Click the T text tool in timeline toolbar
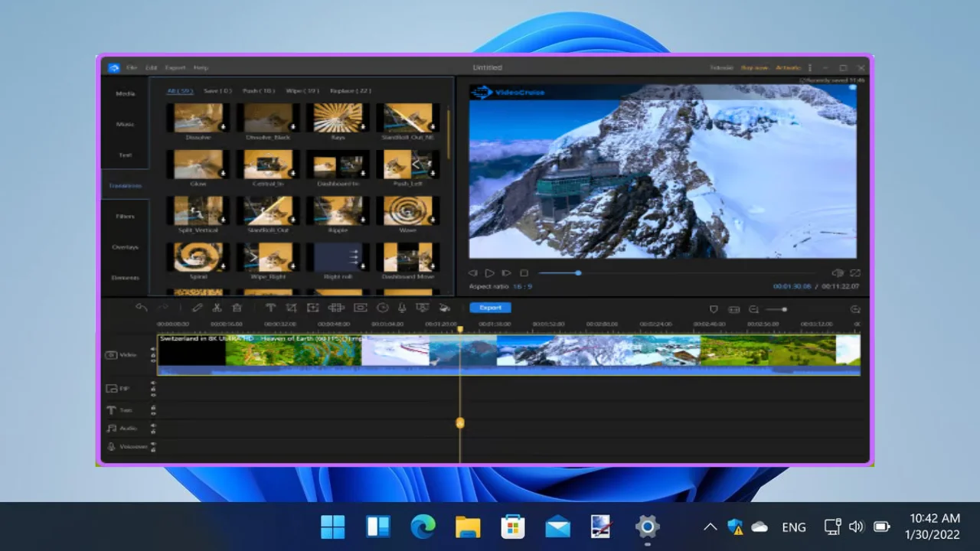The width and height of the screenshot is (980, 551). tap(270, 308)
